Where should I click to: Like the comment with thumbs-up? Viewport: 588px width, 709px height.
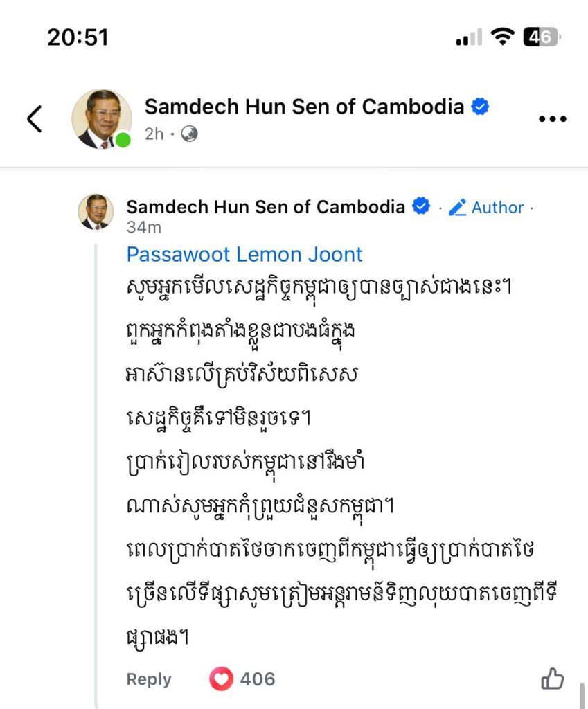(552, 679)
